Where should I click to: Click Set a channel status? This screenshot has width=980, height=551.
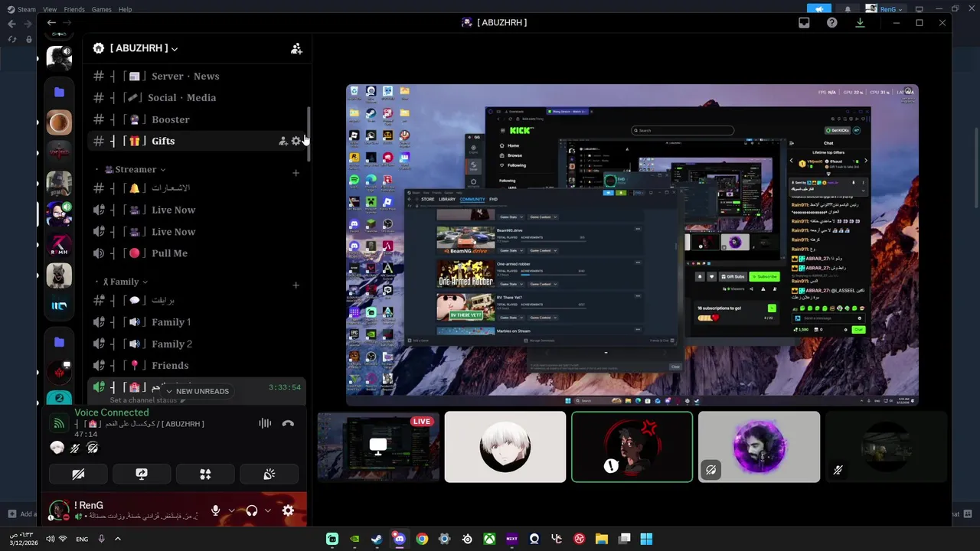[143, 400]
